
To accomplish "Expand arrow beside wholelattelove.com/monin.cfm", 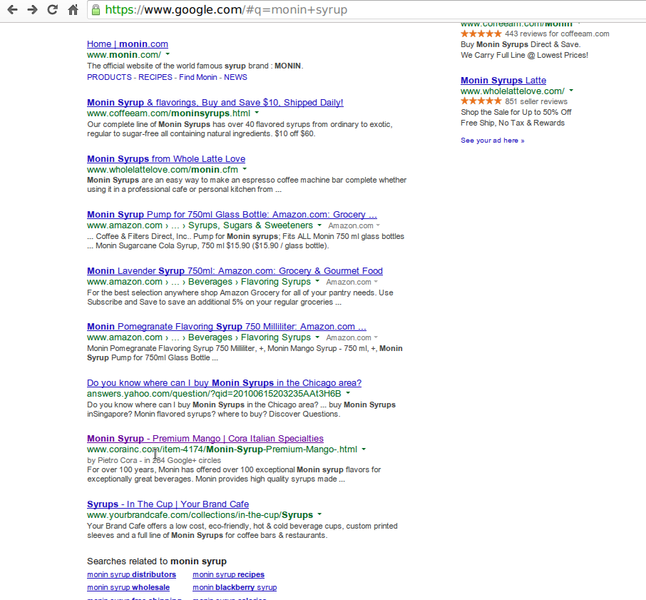I will pos(244,169).
